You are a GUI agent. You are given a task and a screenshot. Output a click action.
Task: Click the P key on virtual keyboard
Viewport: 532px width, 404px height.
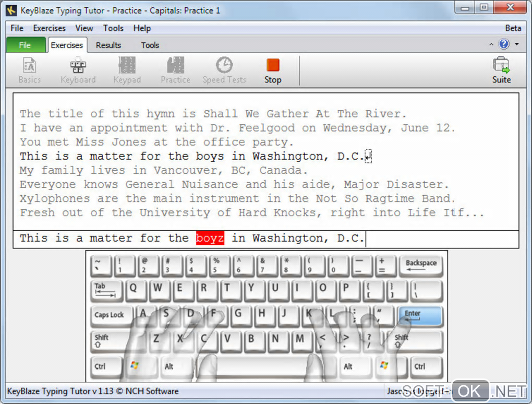click(x=349, y=291)
